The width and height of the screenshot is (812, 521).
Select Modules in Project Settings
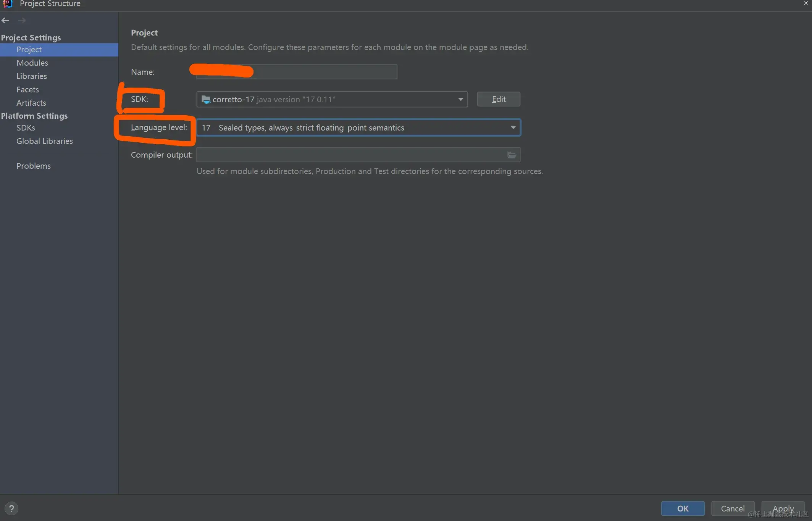click(32, 63)
